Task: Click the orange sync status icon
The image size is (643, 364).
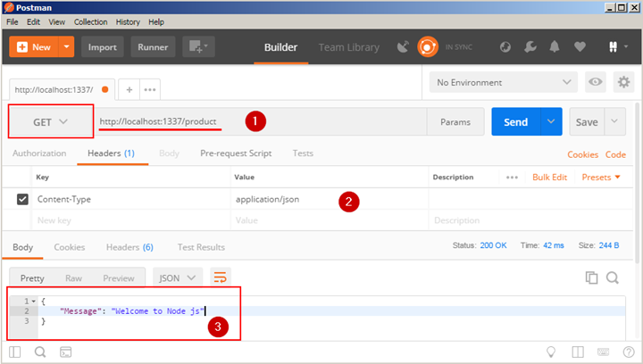Action: coord(427,47)
